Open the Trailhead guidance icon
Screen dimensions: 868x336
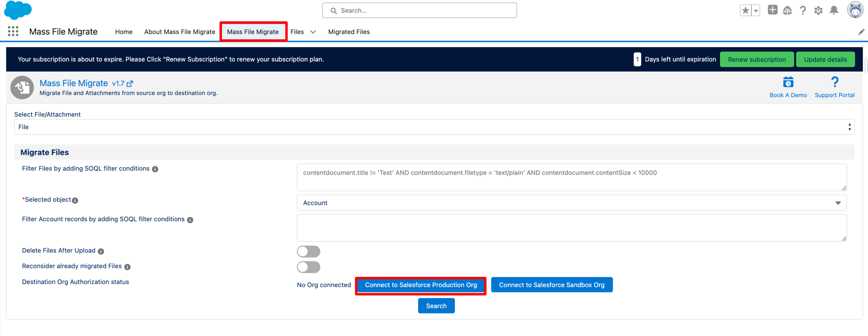[x=787, y=10]
